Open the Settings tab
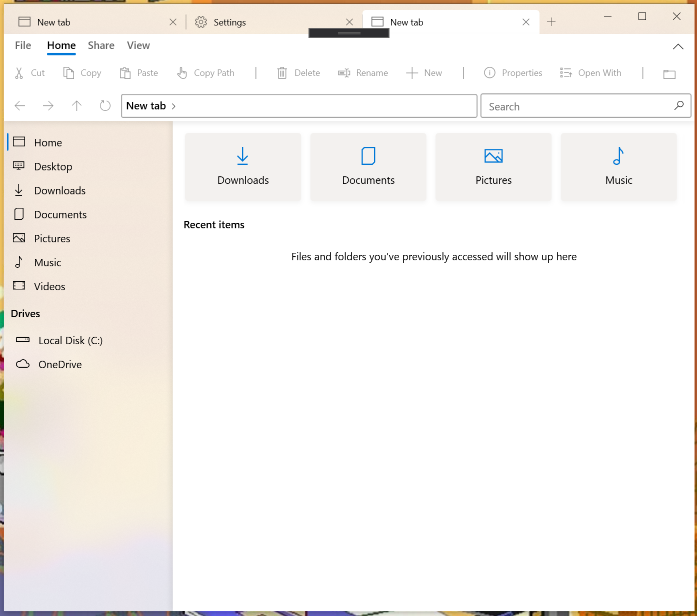This screenshot has width=697, height=616. coord(229,22)
